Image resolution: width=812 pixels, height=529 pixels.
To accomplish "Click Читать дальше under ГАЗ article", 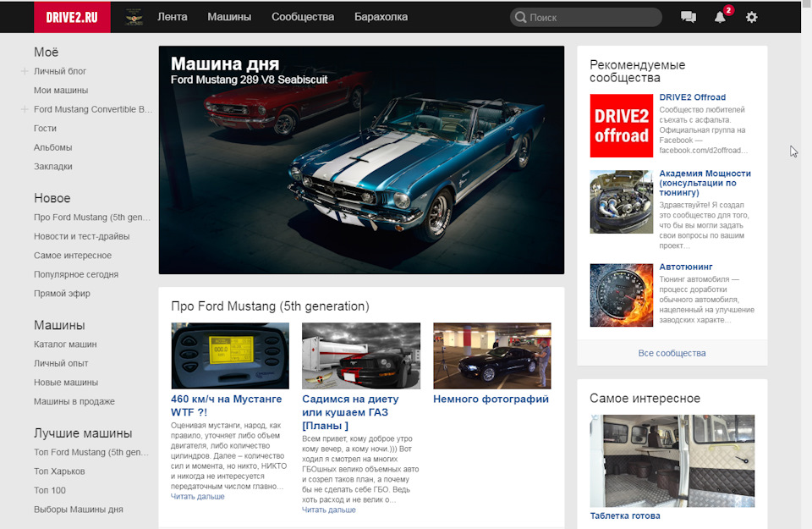I will click(x=329, y=510).
